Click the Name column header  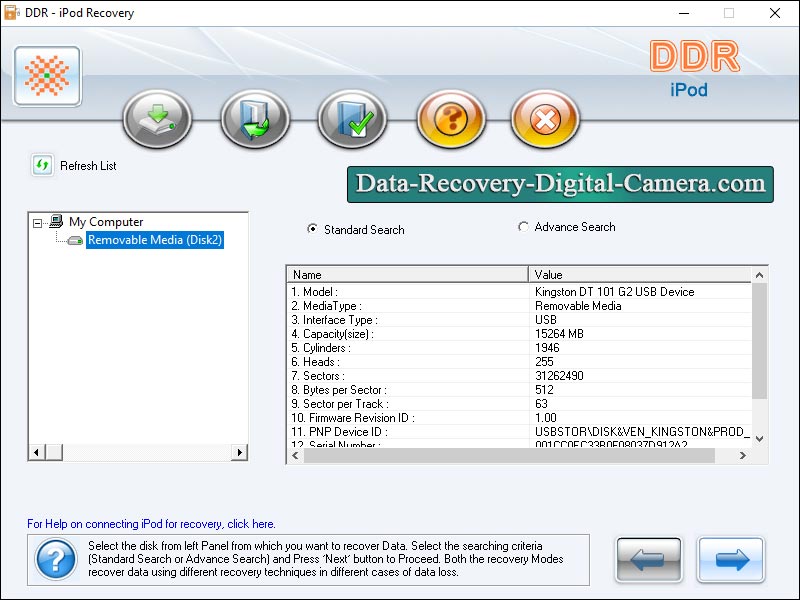407,274
